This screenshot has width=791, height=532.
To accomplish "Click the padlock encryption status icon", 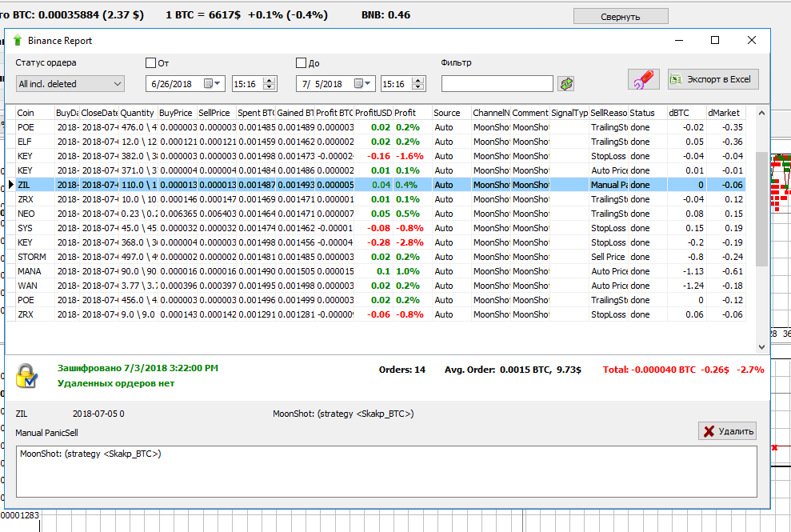I will 28,375.
